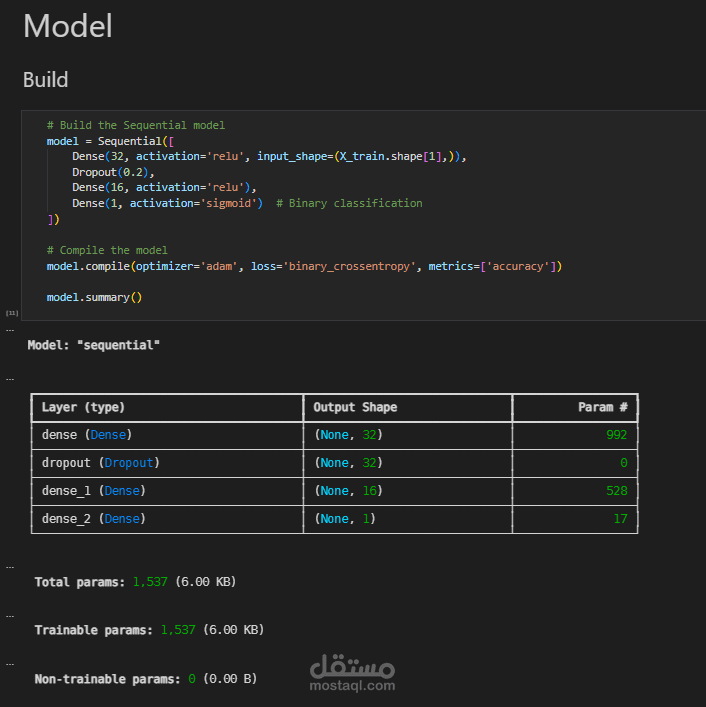
Task: Click the "Model" heading
Action: (x=68, y=26)
